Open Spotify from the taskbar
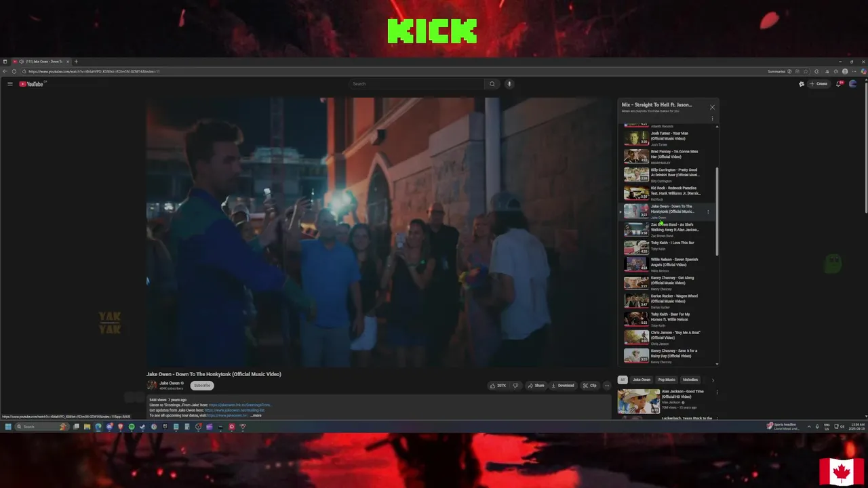 132,427
